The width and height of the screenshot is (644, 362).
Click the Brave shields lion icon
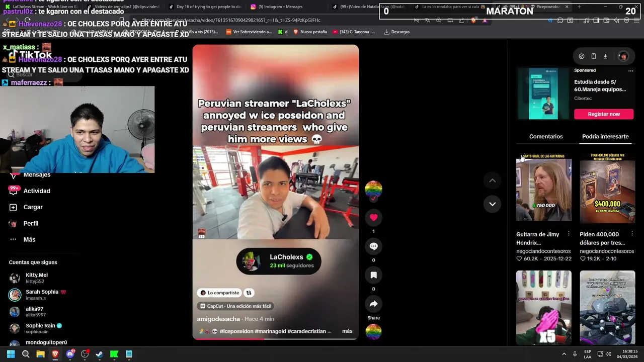tap(473, 20)
